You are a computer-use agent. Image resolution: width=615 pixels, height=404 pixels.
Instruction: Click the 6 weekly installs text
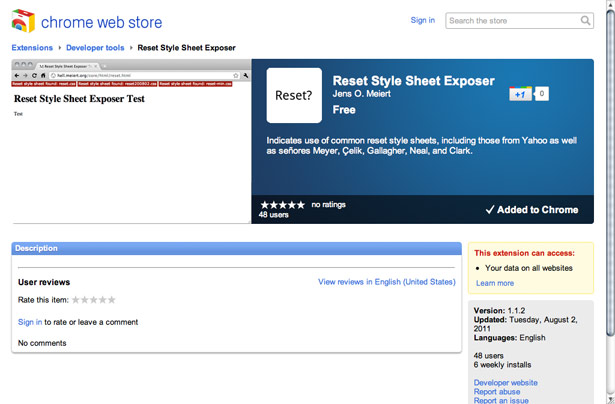502,365
